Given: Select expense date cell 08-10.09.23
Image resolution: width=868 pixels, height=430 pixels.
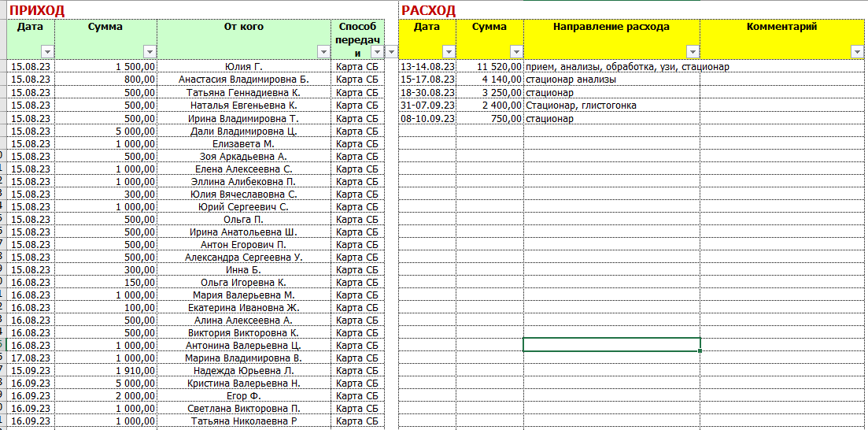Looking at the screenshot, I should coord(427,118).
